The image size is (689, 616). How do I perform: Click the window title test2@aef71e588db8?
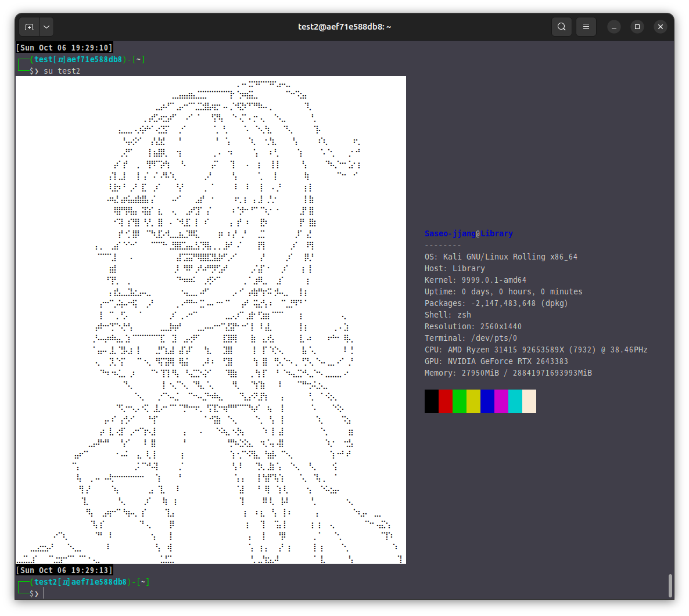[x=344, y=27]
